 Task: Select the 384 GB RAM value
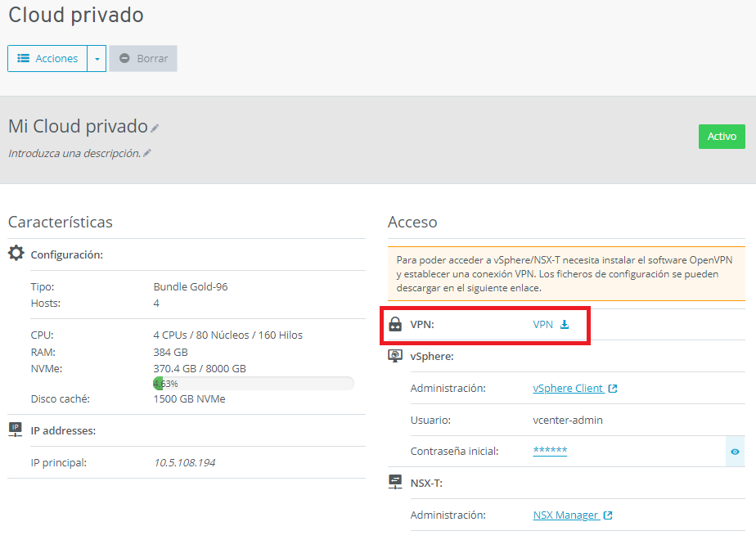click(x=171, y=353)
